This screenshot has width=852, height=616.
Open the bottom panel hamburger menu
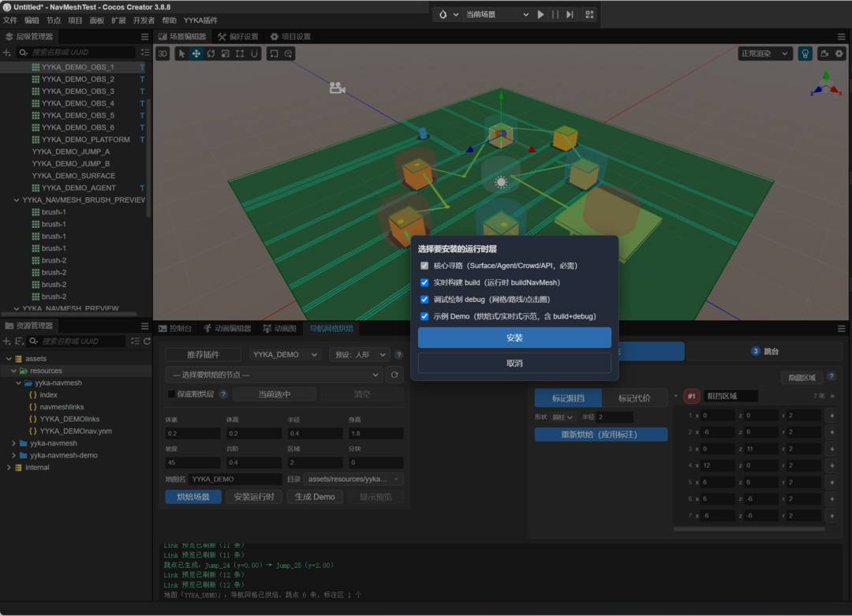pos(841,329)
